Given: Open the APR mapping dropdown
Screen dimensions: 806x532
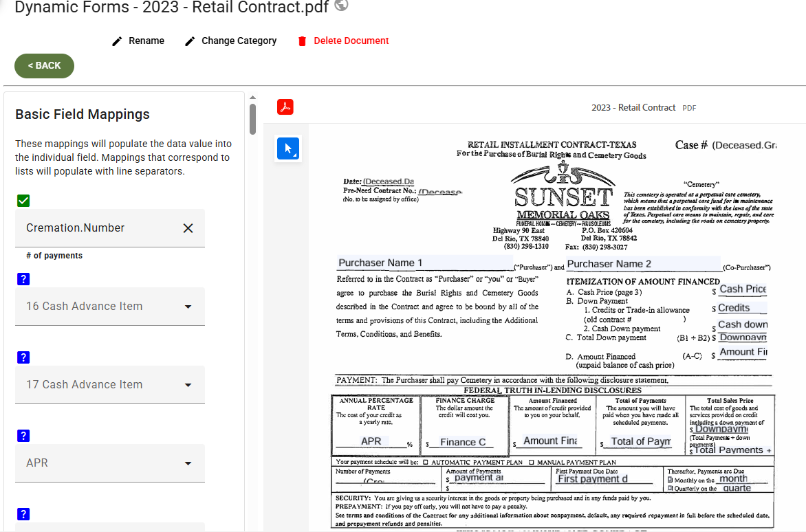Looking at the screenshot, I should coord(110,463).
